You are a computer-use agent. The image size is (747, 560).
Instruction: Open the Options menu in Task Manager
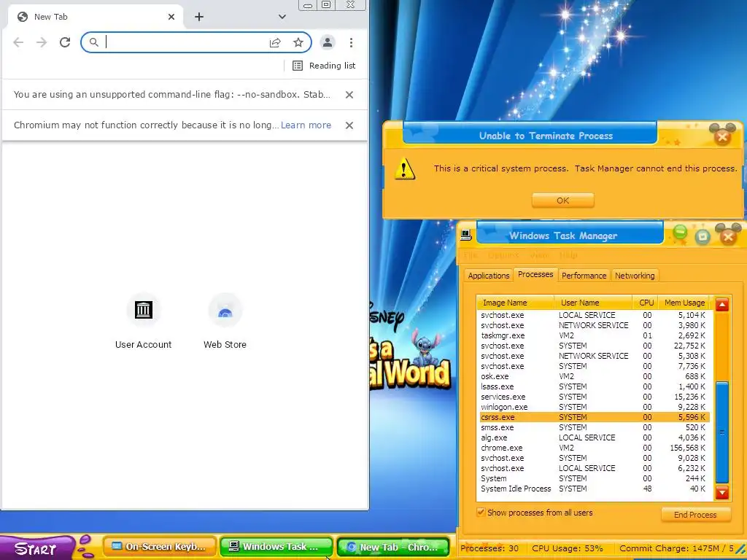tap(503, 256)
